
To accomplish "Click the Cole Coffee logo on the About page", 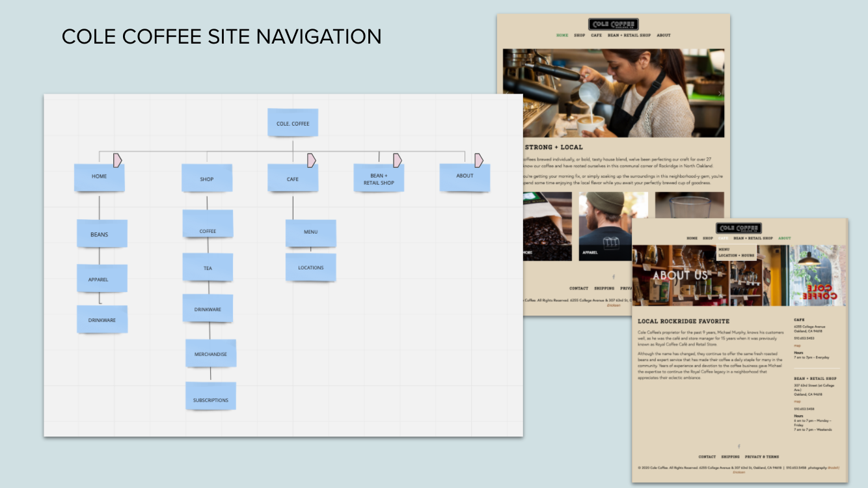I will 739,228.
